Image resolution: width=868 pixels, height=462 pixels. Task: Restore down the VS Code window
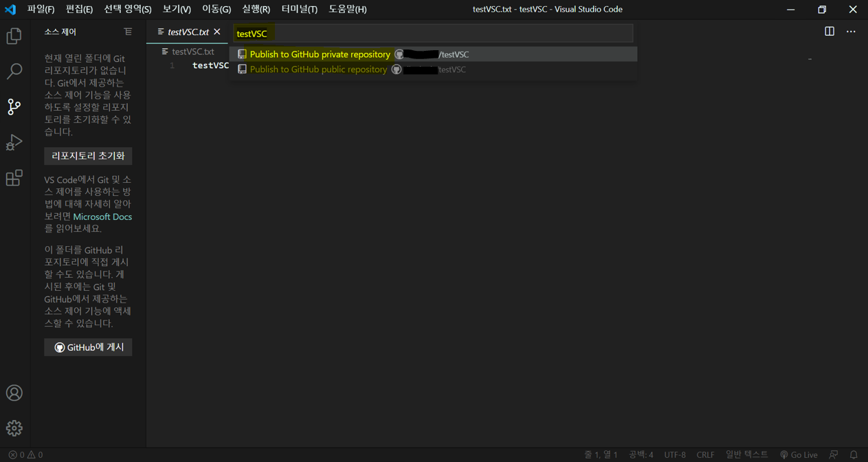tap(822, 10)
